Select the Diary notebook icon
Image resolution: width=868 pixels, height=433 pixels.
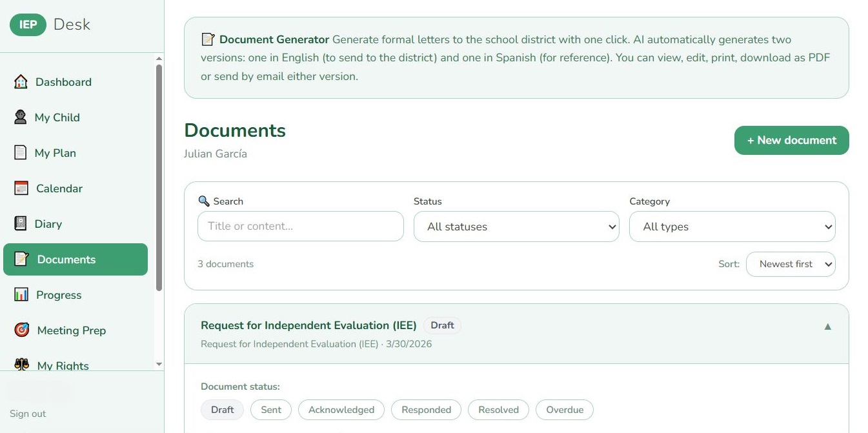[21, 224]
